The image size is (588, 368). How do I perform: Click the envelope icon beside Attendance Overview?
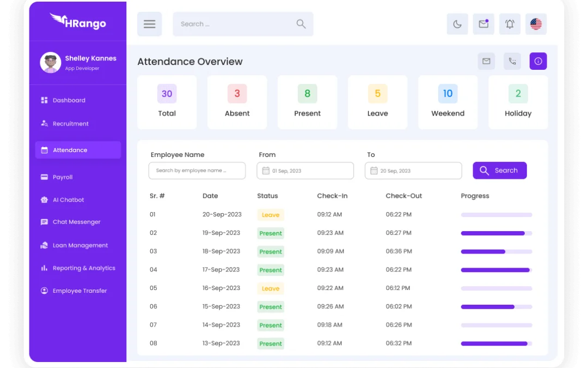coord(486,61)
